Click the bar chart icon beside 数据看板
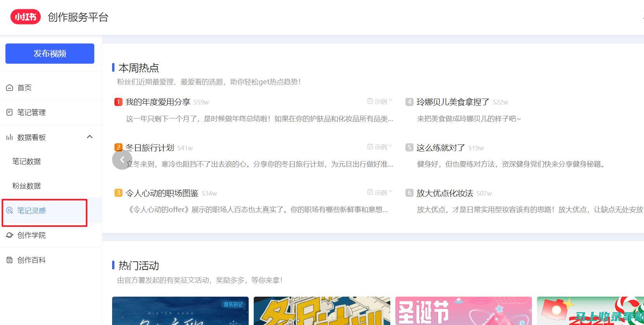 coord(9,137)
